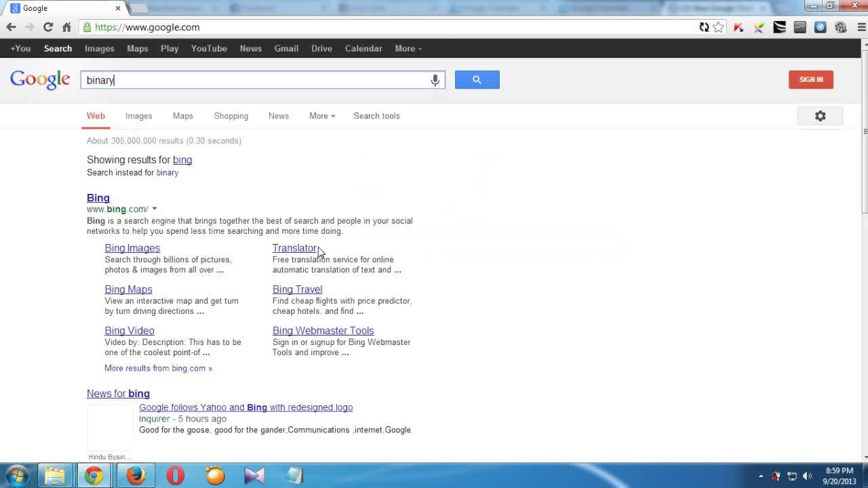The image size is (868, 488).
Task: Open +You in the Google bar
Action: [x=20, y=48]
